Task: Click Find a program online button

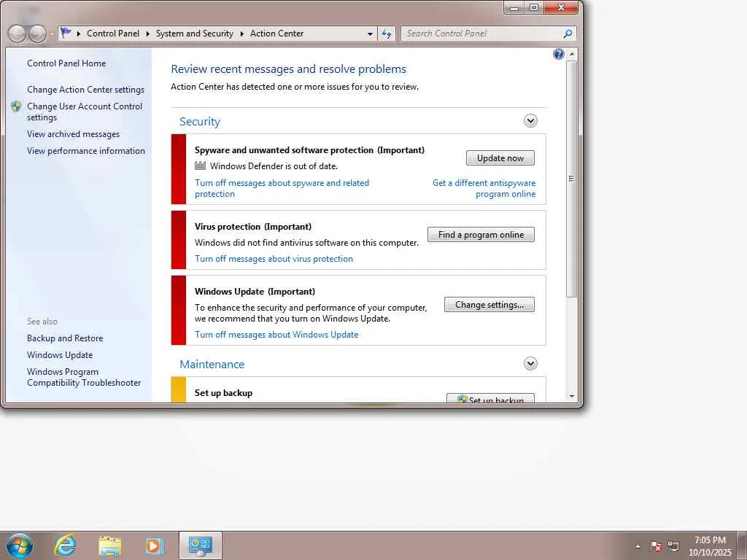Action: coord(481,235)
